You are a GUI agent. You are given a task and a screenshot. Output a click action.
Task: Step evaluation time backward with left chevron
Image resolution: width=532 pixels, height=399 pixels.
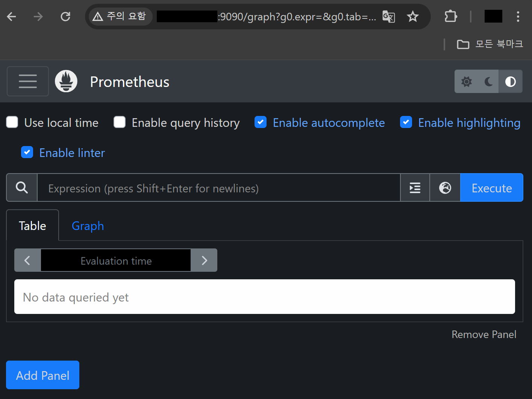coord(27,260)
